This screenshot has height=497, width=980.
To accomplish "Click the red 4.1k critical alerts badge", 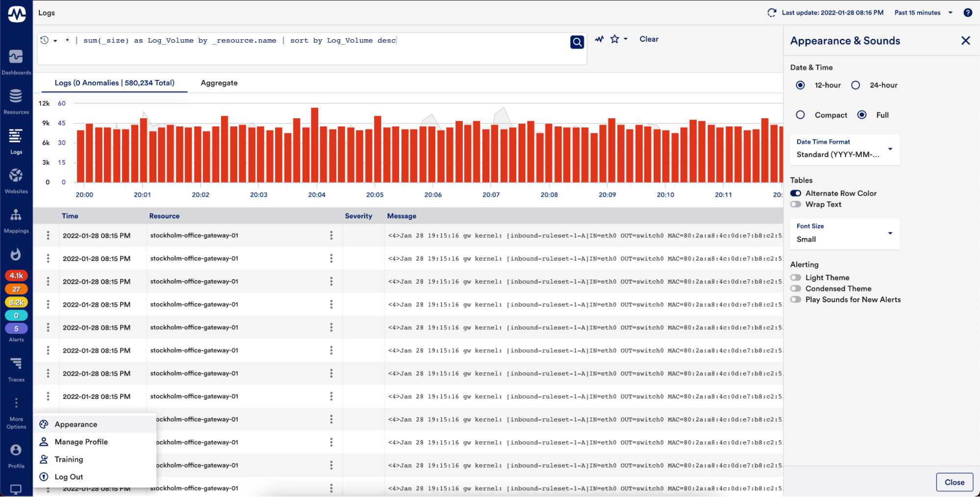I will (16, 276).
